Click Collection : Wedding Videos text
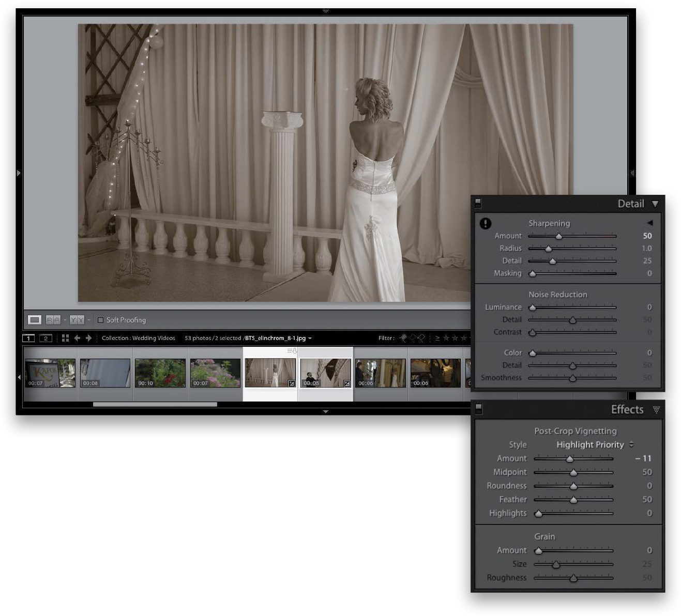 tap(139, 338)
